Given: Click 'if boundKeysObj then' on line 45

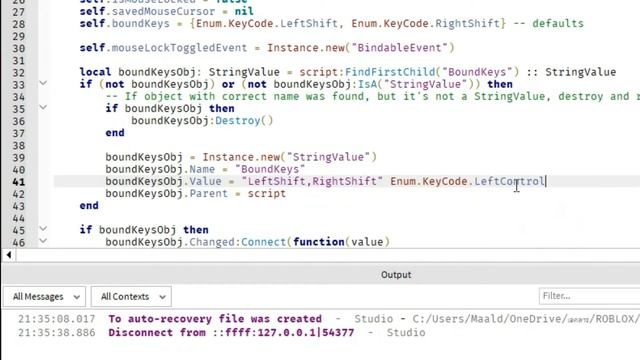Looking at the screenshot, I should point(144,230).
